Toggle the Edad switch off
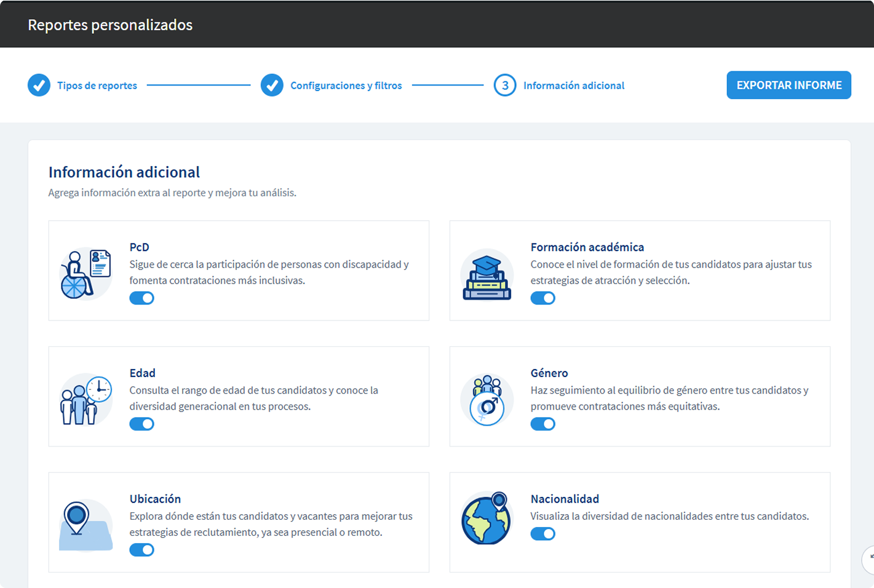The height and width of the screenshot is (588, 874). (x=141, y=424)
